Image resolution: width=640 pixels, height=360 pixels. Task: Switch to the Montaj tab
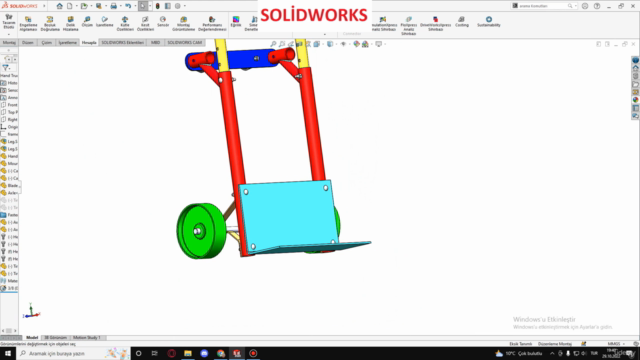9,42
